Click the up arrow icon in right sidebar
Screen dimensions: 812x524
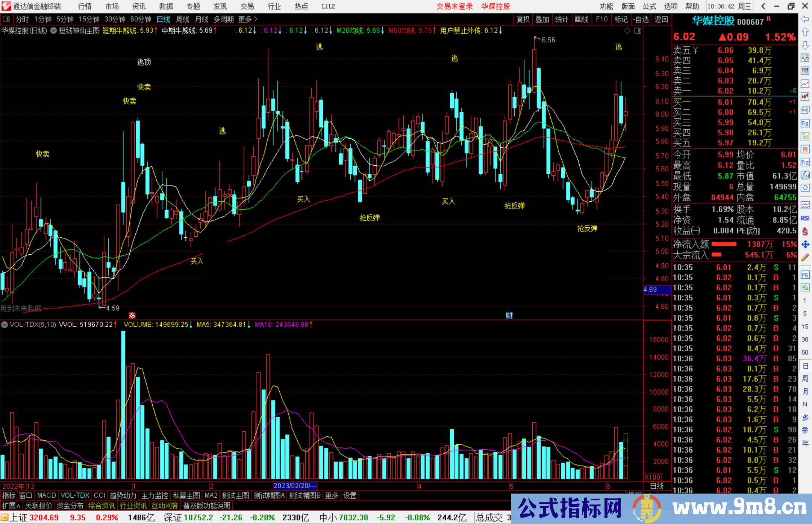(x=805, y=32)
